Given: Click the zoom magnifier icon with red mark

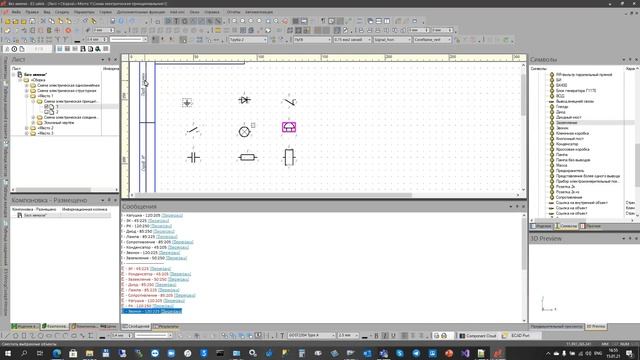Looking at the screenshot, I should click(x=285, y=21).
